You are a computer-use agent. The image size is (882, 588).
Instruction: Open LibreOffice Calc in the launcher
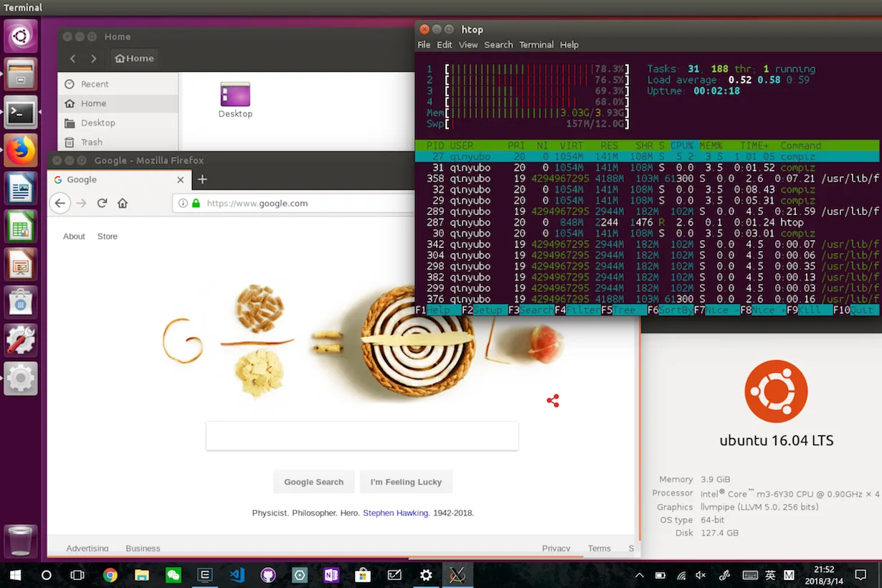click(21, 227)
